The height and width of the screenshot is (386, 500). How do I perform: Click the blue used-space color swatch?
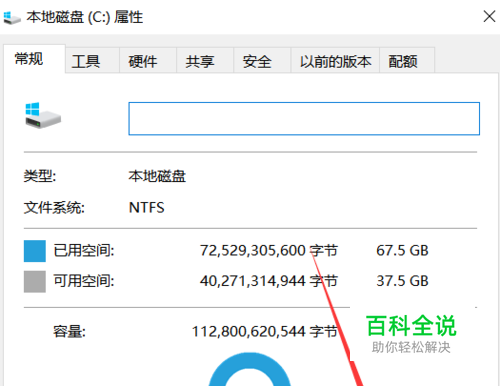tap(35, 251)
